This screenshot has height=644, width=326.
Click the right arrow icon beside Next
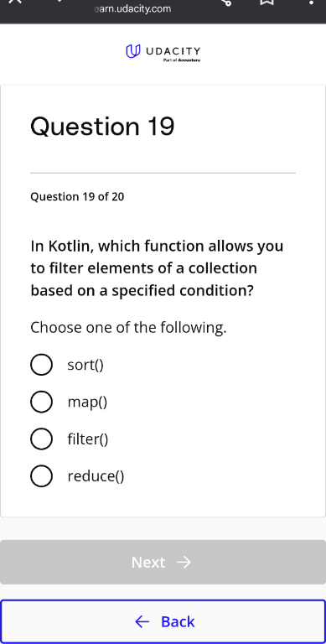tap(184, 562)
